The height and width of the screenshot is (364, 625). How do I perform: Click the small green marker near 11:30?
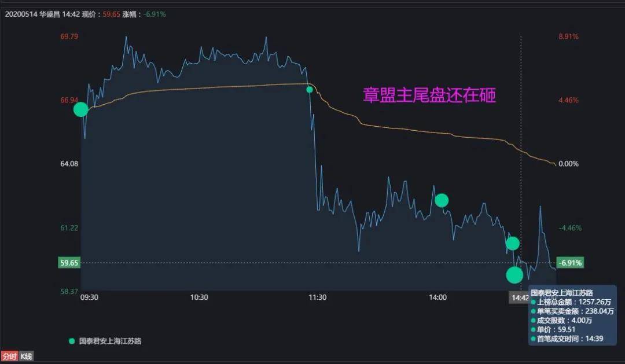pos(310,90)
